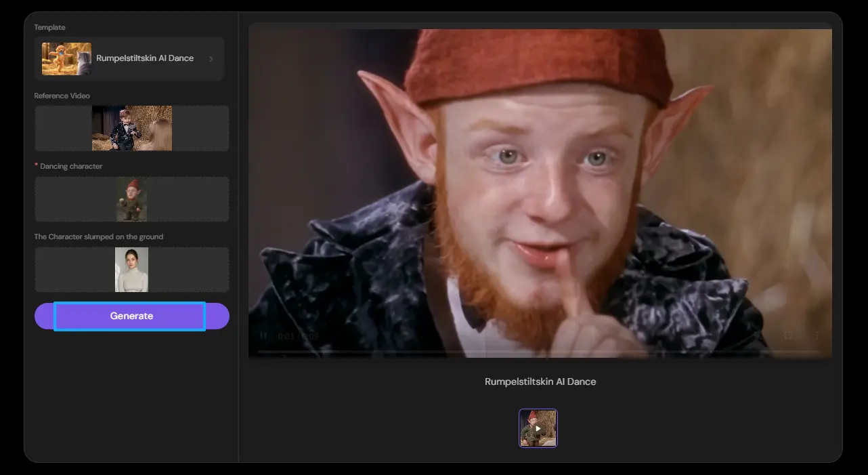
Task: Click 'The Character slumped on the ground' label
Action: click(x=99, y=236)
